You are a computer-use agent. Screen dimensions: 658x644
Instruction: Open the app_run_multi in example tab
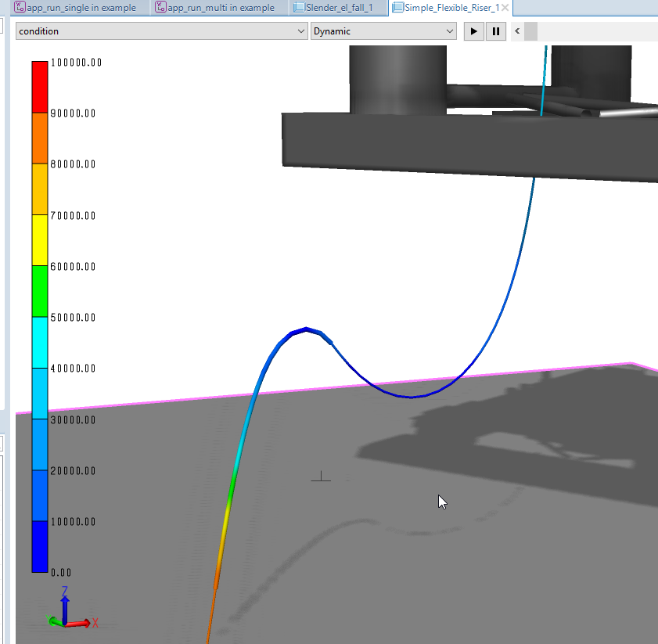221,8
